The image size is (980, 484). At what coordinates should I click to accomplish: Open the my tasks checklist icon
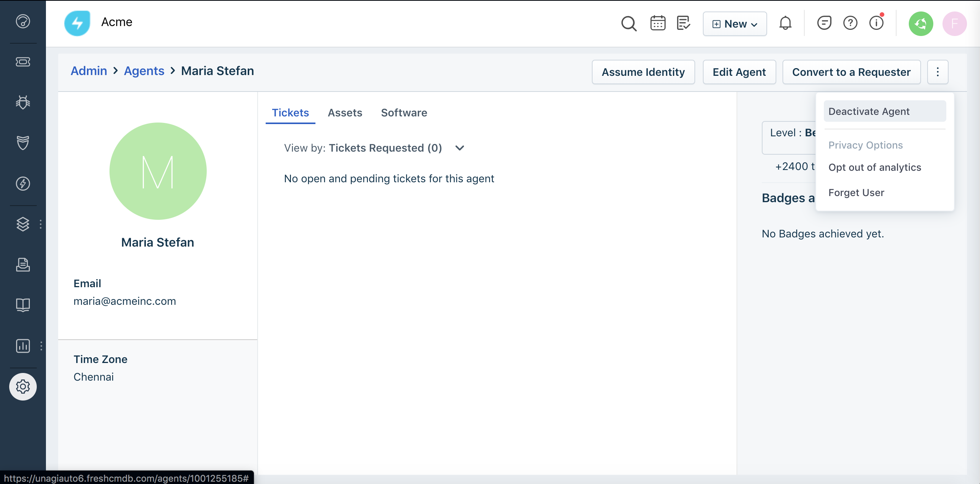coord(683,23)
